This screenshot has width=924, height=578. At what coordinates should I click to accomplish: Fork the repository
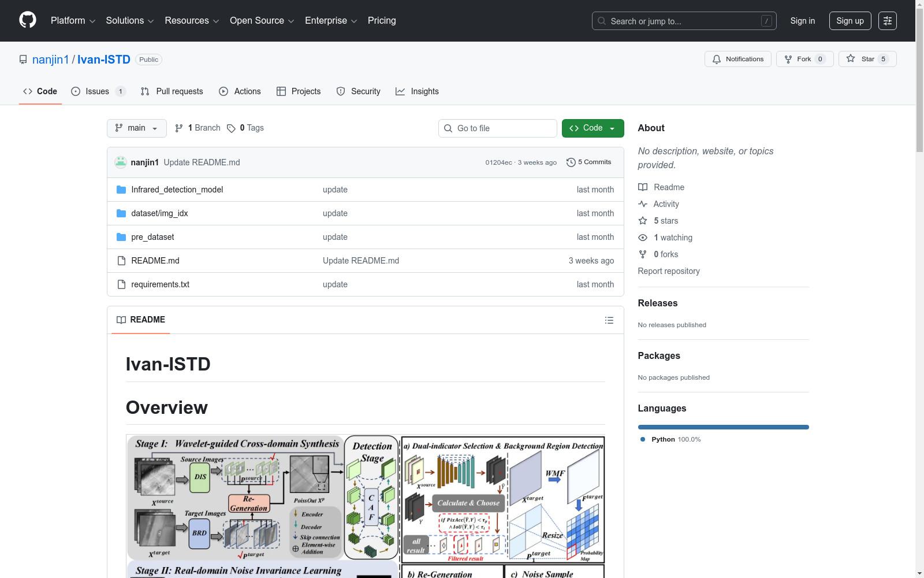pyautogui.click(x=805, y=59)
